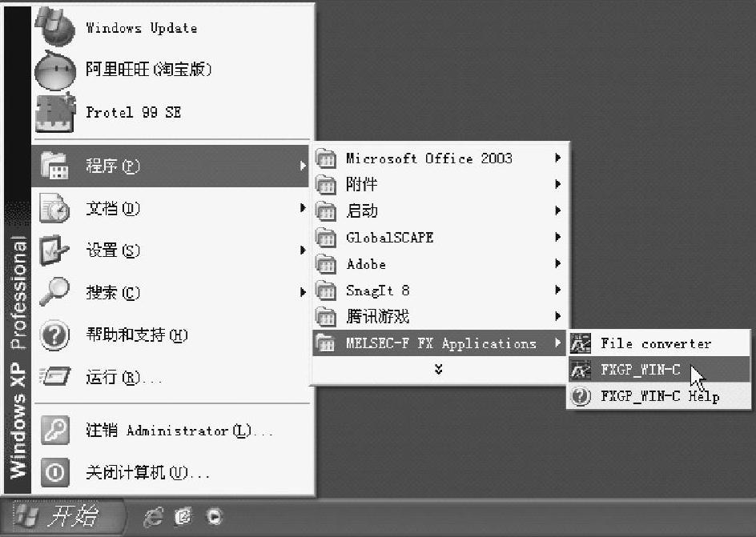
Task: Click the 附件 folder icon
Action: click(325, 184)
